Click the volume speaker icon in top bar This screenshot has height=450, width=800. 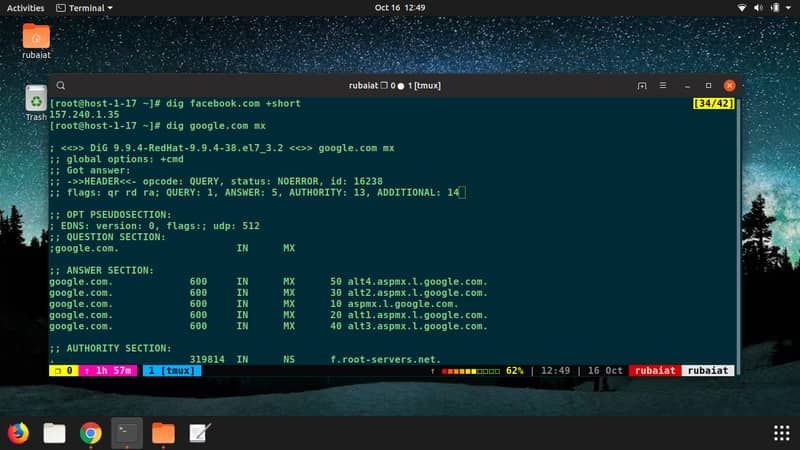[760, 7]
